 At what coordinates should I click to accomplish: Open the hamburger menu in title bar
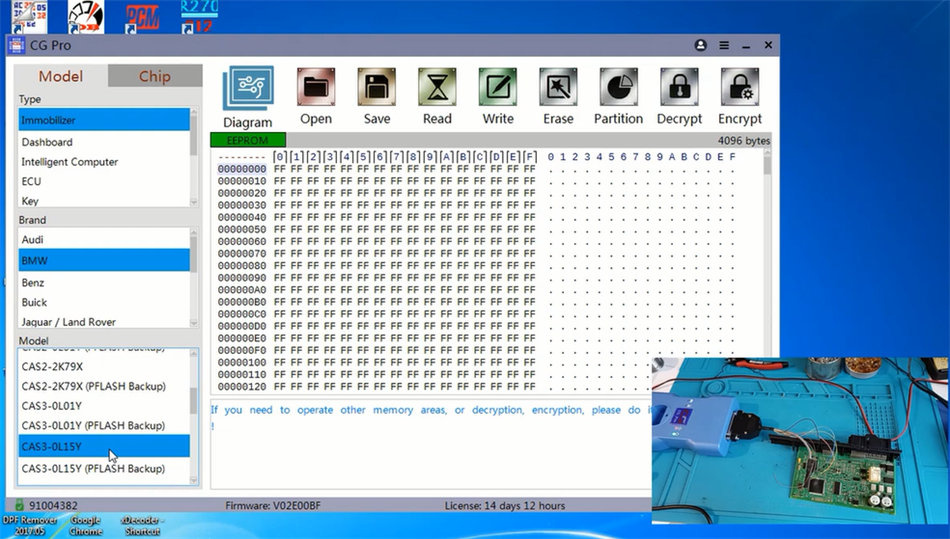coord(723,46)
